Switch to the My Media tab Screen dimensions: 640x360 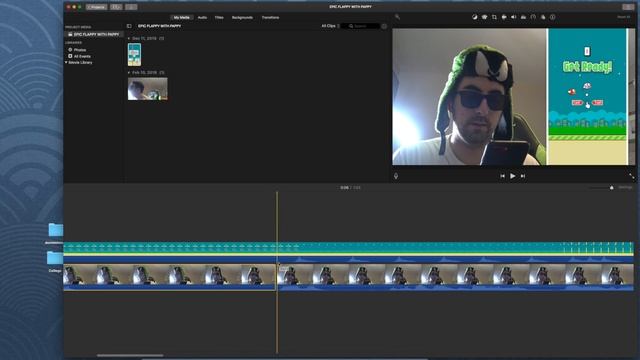(182, 18)
